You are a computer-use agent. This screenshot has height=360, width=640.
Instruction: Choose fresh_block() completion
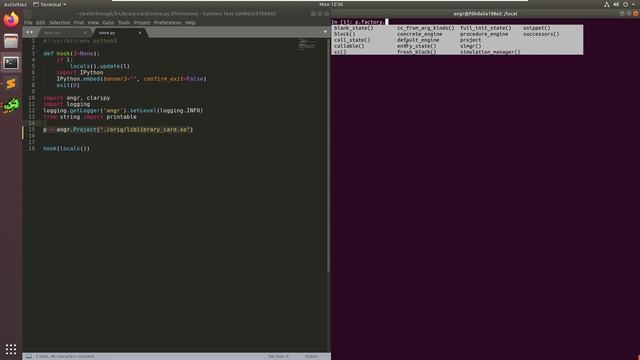(416, 52)
